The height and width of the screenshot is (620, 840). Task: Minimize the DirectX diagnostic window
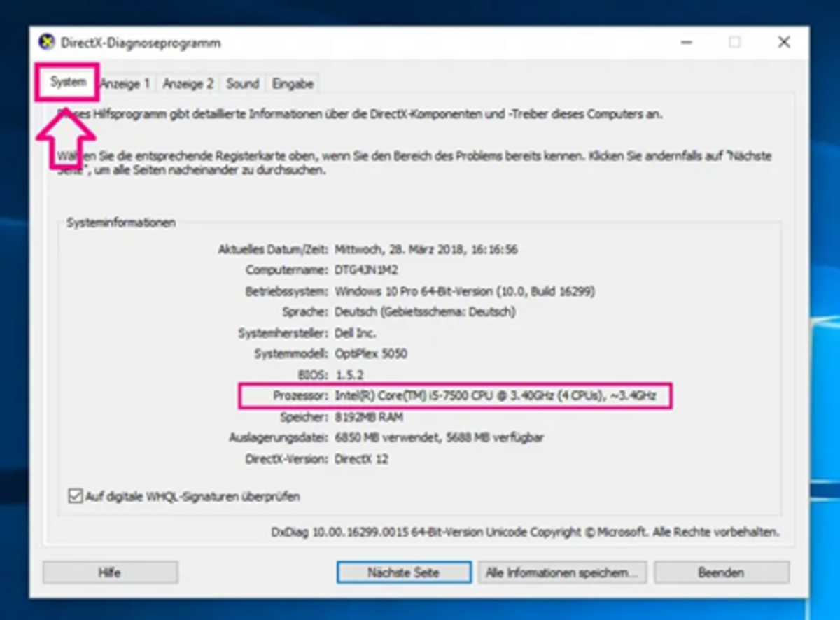687,43
